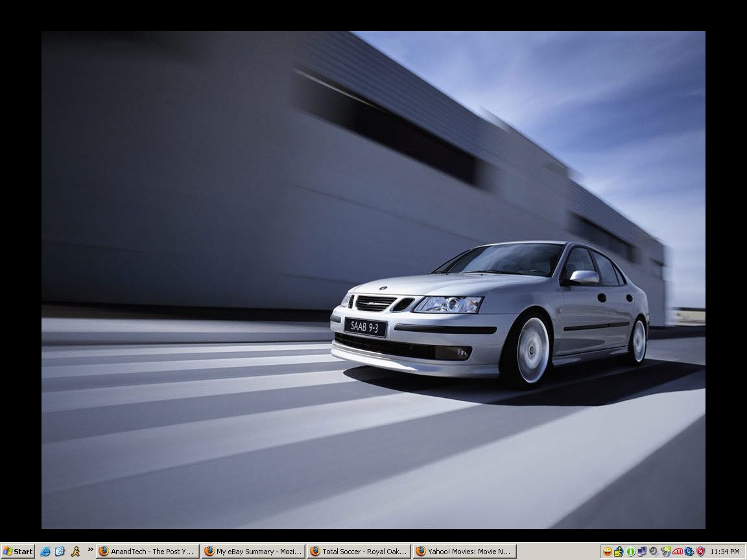
Task: Launch Internet Explorer from Quick Launch
Action: click(45, 552)
